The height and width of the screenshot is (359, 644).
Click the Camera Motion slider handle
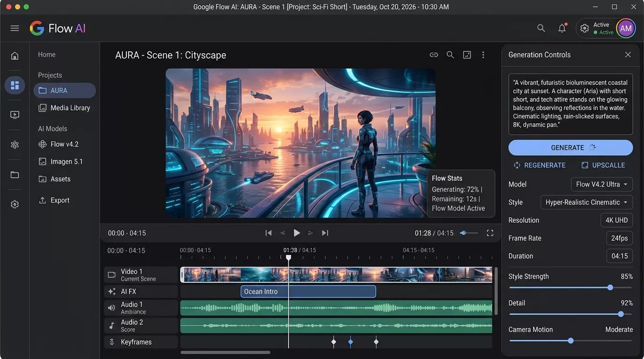coord(571,341)
